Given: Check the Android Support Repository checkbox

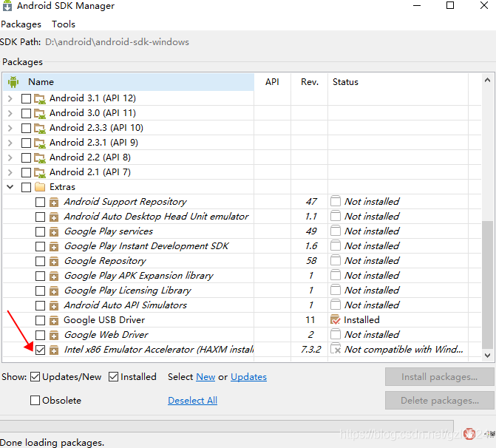Looking at the screenshot, I should [x=40, y=202].
